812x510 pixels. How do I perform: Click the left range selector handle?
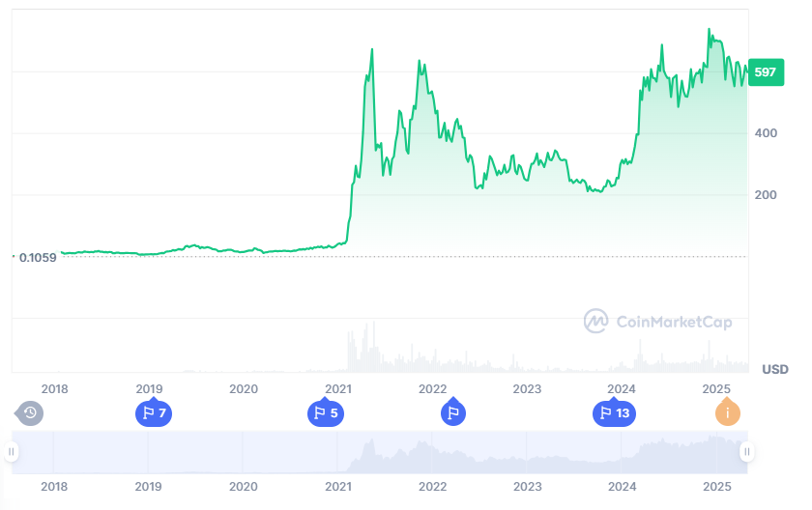click(x=12, y=451)
